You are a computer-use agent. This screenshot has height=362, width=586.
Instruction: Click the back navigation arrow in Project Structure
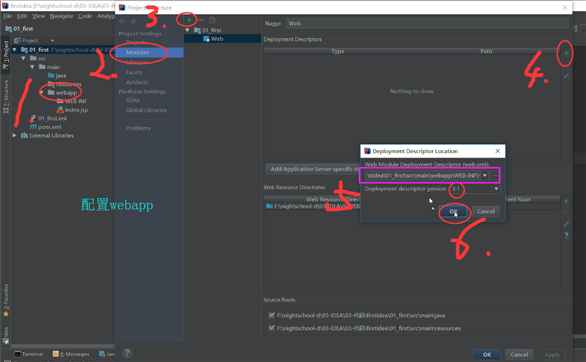click(122, 21)
